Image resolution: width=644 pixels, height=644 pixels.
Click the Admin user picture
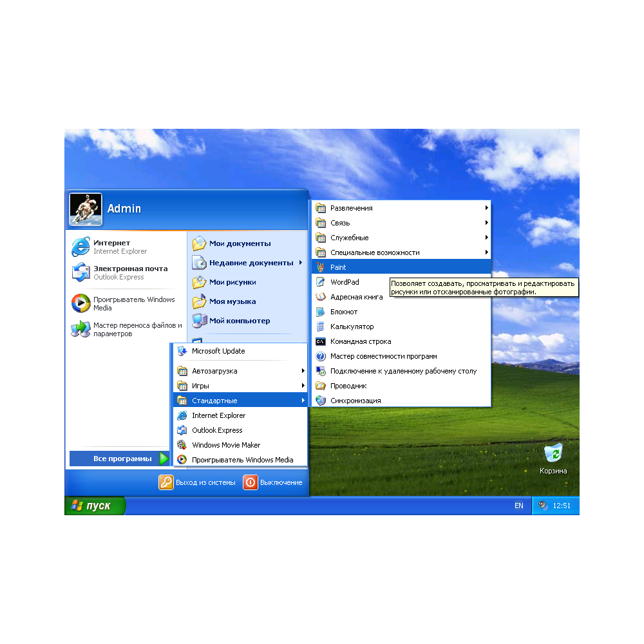click(x=86, y=209)
